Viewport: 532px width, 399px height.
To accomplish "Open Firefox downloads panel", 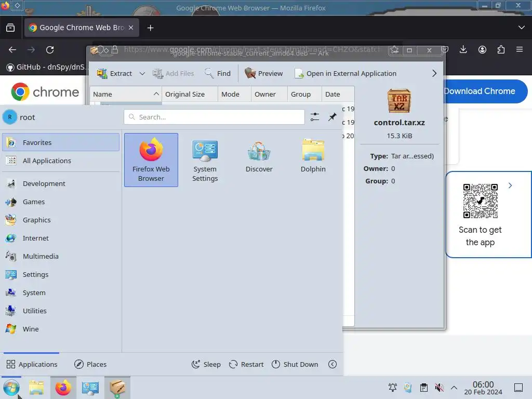I will (463, 49).
